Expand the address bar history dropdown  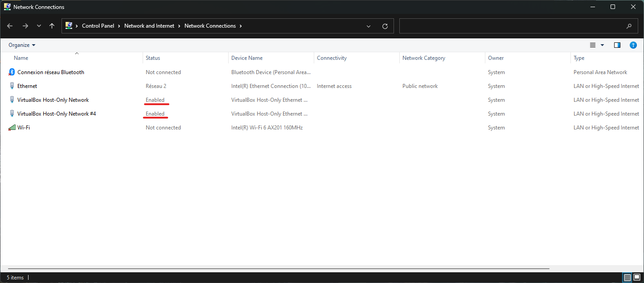(x=369, y=26)
